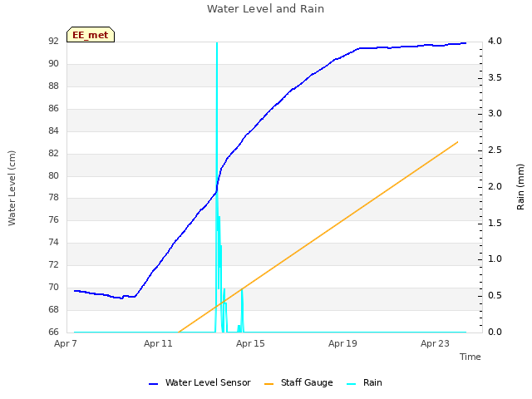Click the top end of orange staff gauge line
532x399 pixels.
pos(458,142)
